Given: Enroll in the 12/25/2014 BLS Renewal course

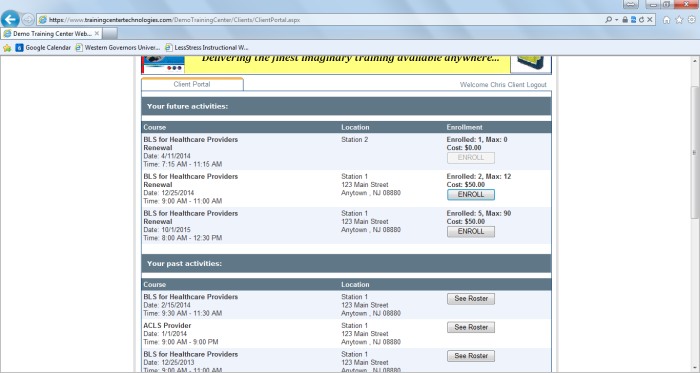Looking at the screenshot, I should tap(471, 195).
